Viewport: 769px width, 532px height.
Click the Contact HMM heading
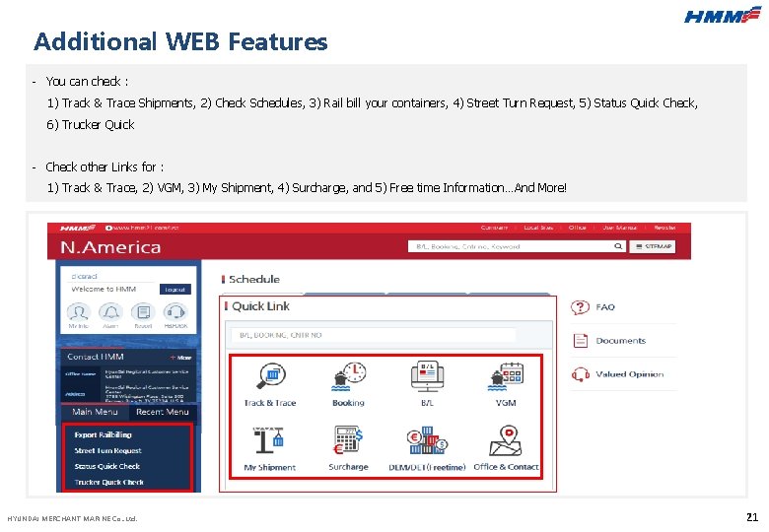click(96, 357)
